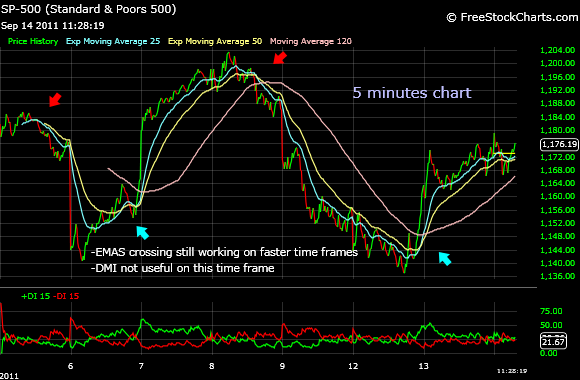This screenshot has height=380, width=580.
Task: Click the -DI 15 indicator label
Action: click(66, 296)
